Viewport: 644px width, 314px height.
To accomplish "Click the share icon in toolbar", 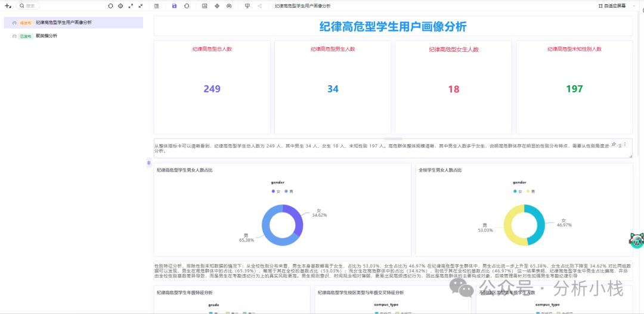I will [259, 6].
